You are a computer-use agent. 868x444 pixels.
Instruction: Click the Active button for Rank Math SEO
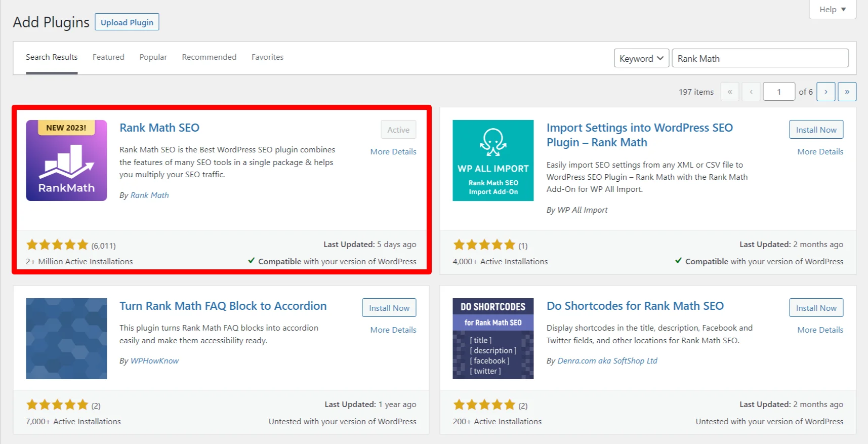(398, 130)
